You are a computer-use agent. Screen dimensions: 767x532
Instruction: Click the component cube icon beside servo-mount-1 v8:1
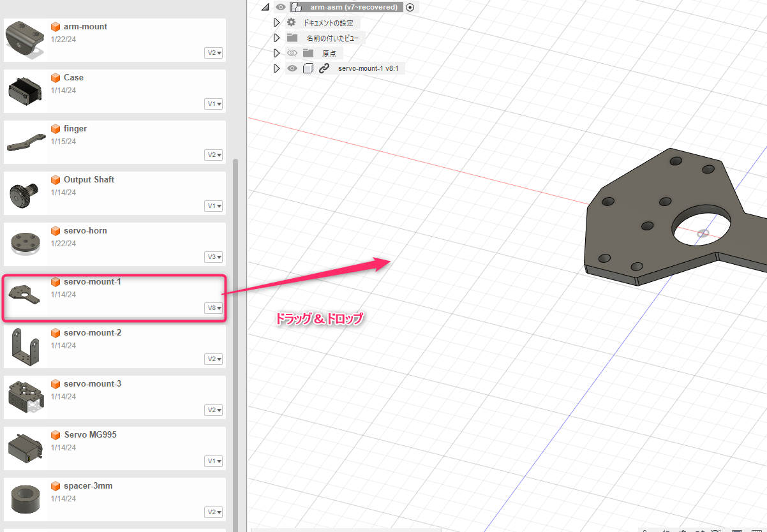(x=308, y=68)
